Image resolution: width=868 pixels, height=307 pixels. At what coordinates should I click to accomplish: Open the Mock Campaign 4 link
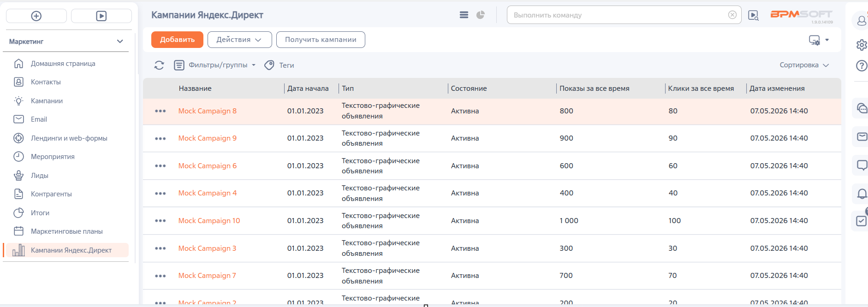tap(208, 193)
